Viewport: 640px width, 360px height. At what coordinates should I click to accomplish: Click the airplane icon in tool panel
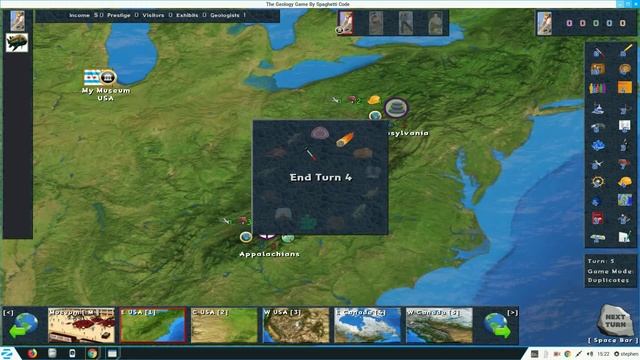598,164
